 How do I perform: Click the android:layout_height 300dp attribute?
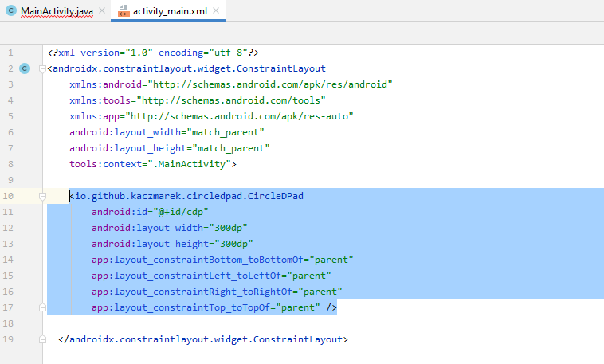[x=172, y=244]
